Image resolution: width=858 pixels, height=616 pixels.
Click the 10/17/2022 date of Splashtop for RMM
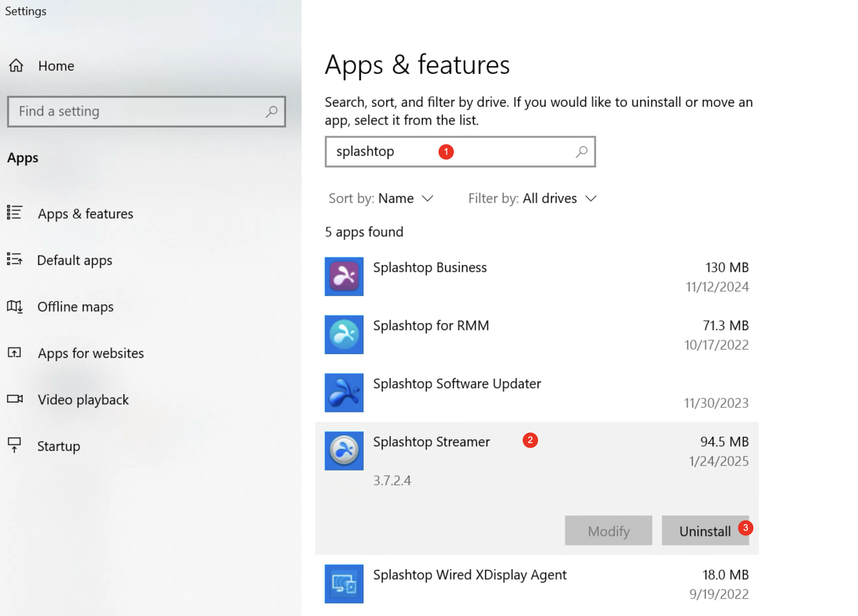point(716,345)
